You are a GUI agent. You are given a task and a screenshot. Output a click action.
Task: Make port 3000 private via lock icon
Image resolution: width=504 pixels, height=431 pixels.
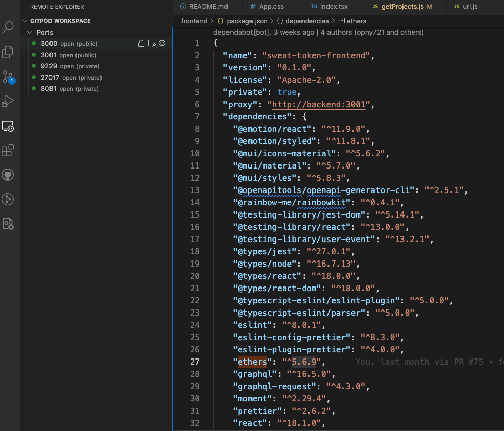click(141, 43)
